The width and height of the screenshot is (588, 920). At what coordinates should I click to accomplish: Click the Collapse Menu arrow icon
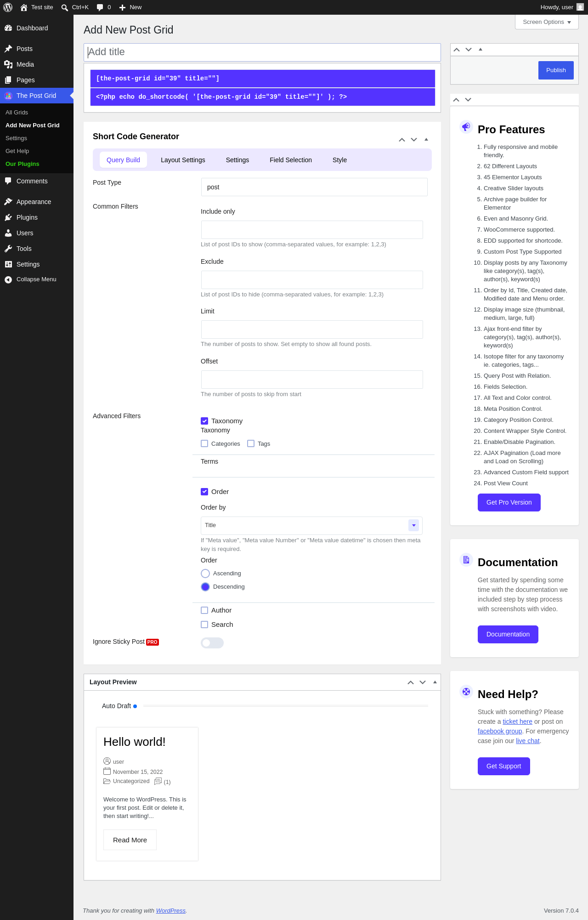8,279
